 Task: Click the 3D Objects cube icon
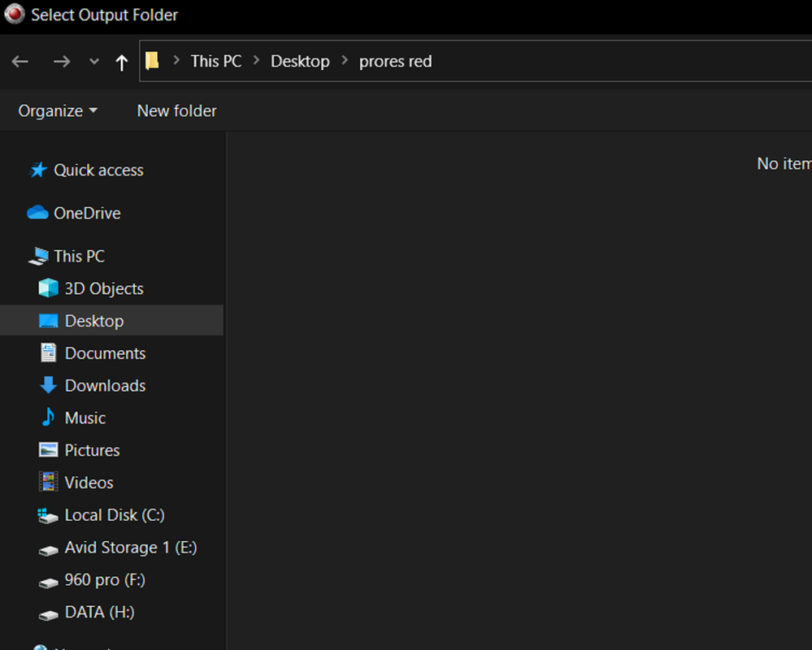coord(49,288)
